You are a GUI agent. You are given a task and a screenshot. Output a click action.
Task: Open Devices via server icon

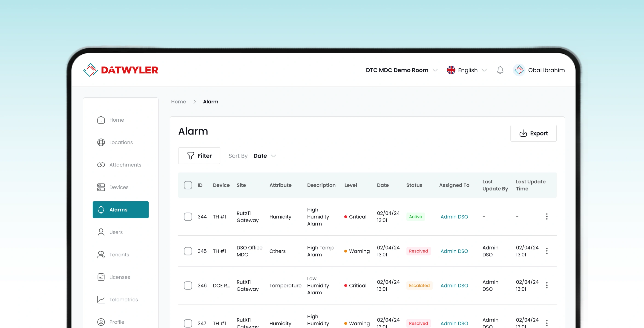(101, 187)
